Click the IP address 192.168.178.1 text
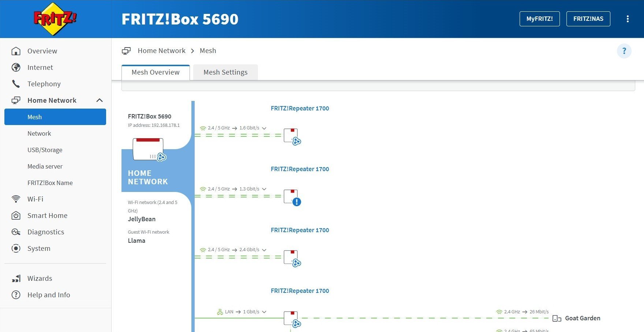 coord(154,125)
